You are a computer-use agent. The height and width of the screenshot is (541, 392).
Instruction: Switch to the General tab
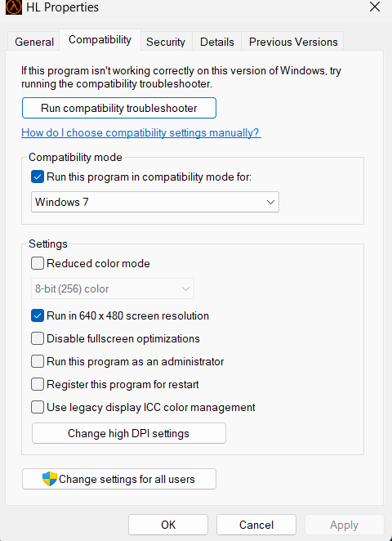click(x=33, y=42)
